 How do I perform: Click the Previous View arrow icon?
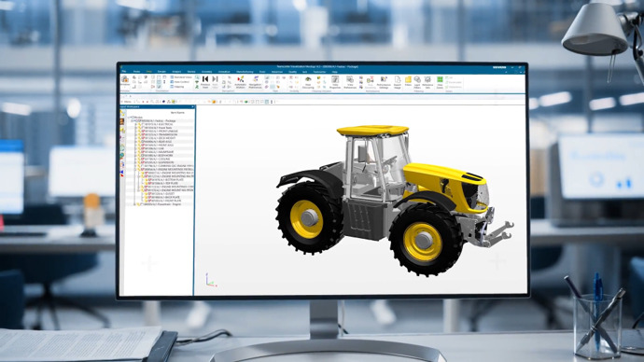(205, 78)
